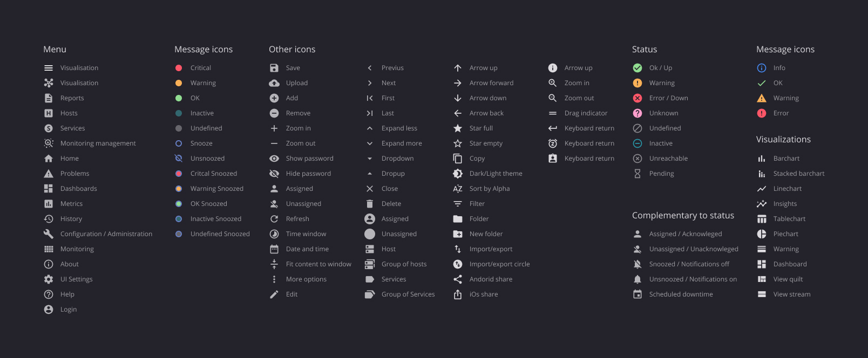Toggle the Show password eye icon
Viewport: 868px width, 358px height.
click(274, 159)
